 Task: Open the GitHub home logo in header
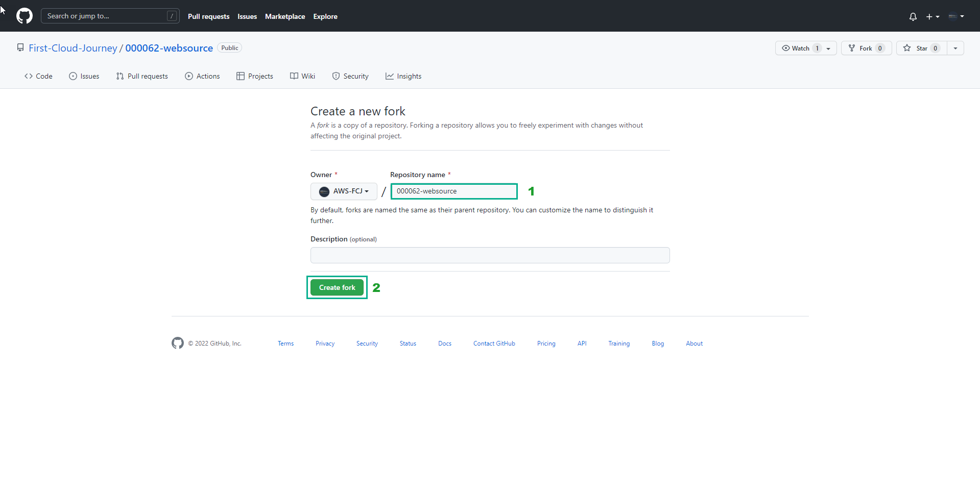25,16
